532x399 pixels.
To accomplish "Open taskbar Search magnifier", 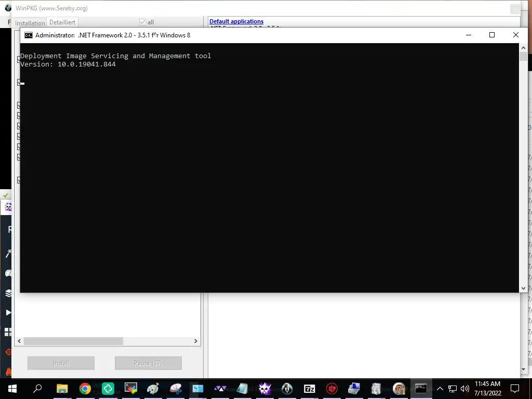I will tap(37, 389).
